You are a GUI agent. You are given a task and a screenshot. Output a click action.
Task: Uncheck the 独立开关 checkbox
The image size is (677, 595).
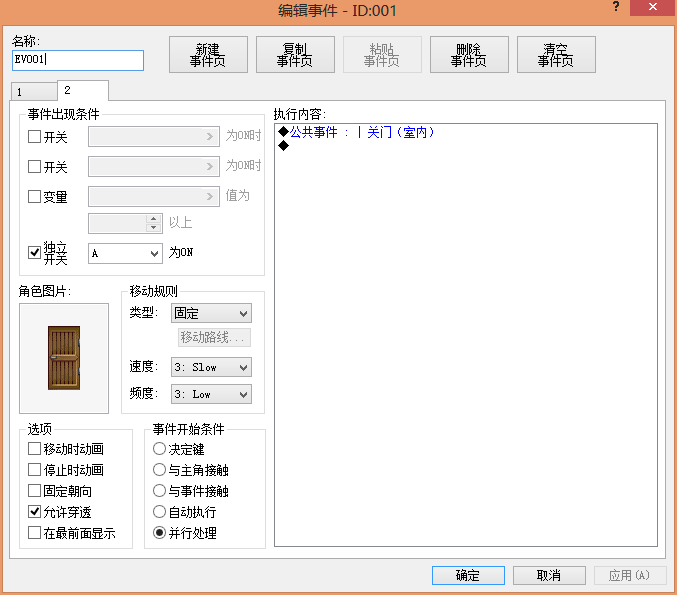(34, 253)
